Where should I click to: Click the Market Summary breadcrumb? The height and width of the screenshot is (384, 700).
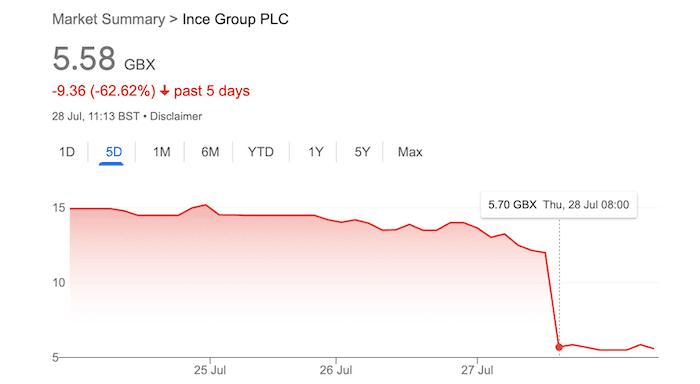click(x=108, y=19)
